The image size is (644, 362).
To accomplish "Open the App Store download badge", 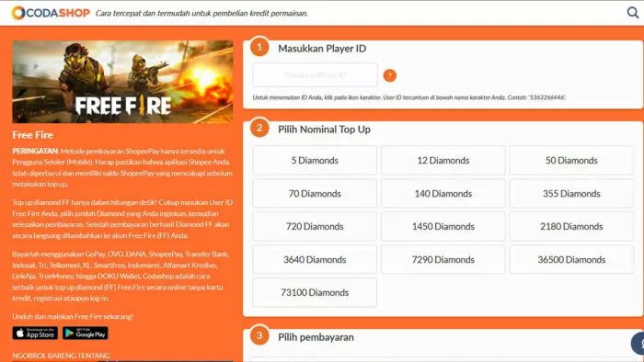I will (x=35, y=333).
